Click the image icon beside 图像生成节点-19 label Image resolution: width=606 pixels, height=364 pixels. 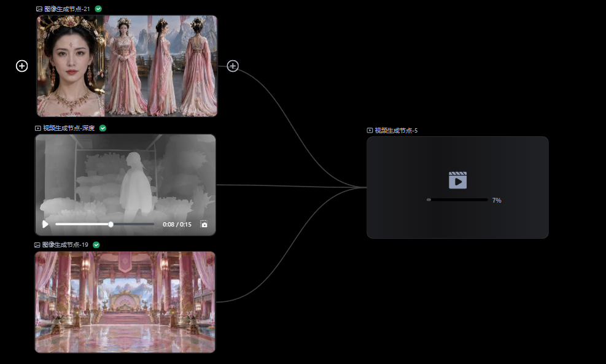coord(37,245)
